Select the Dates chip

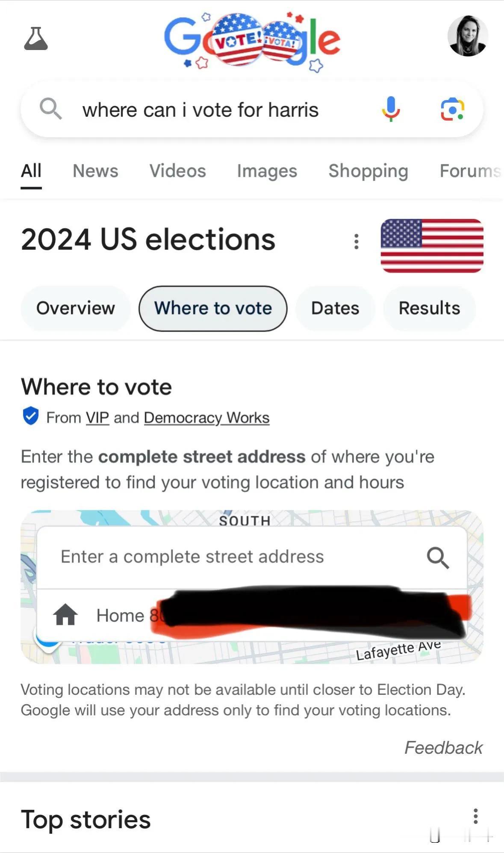click(x=335, y=308)
